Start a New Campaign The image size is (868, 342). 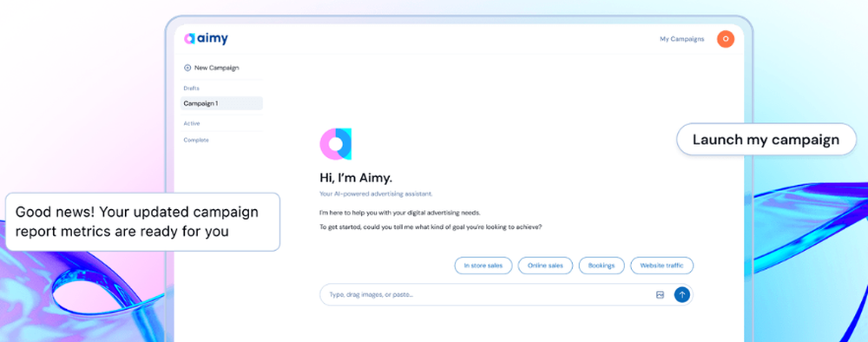click(x=212, y=68)
